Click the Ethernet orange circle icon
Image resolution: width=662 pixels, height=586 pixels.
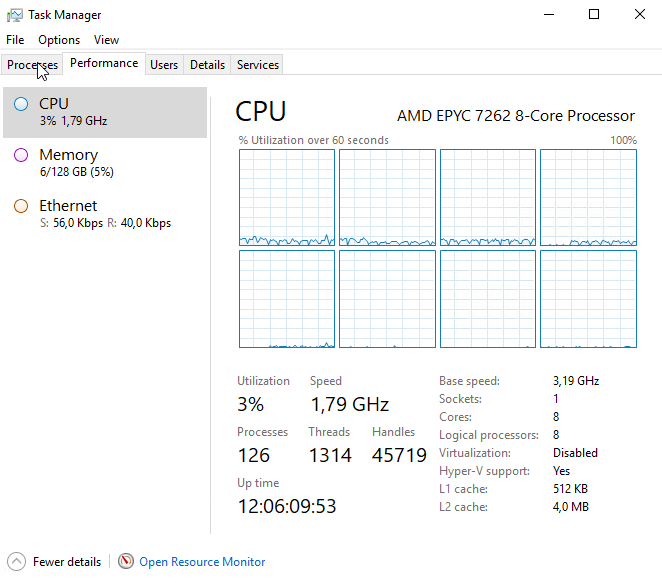pyautogui.click(x=21, y=206)
